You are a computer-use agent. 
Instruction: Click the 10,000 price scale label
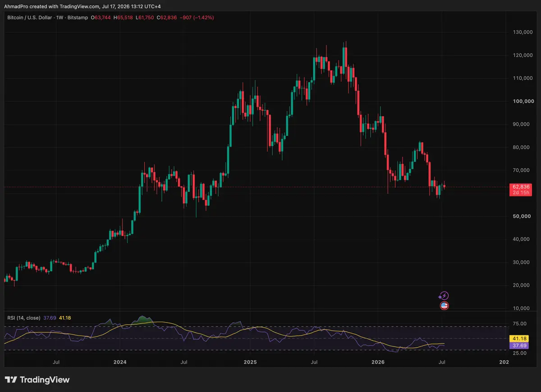[521, 308]
